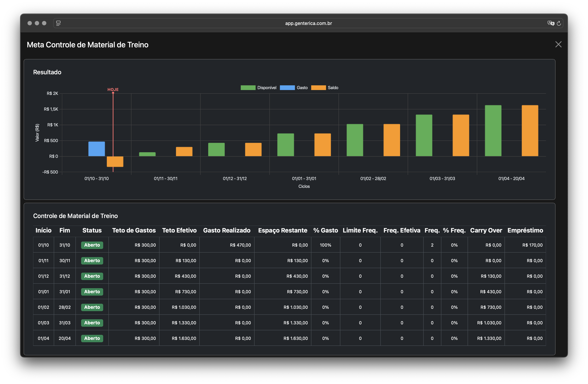Click the Aberto badge in the 01/04 row

(x=92, y=338)
